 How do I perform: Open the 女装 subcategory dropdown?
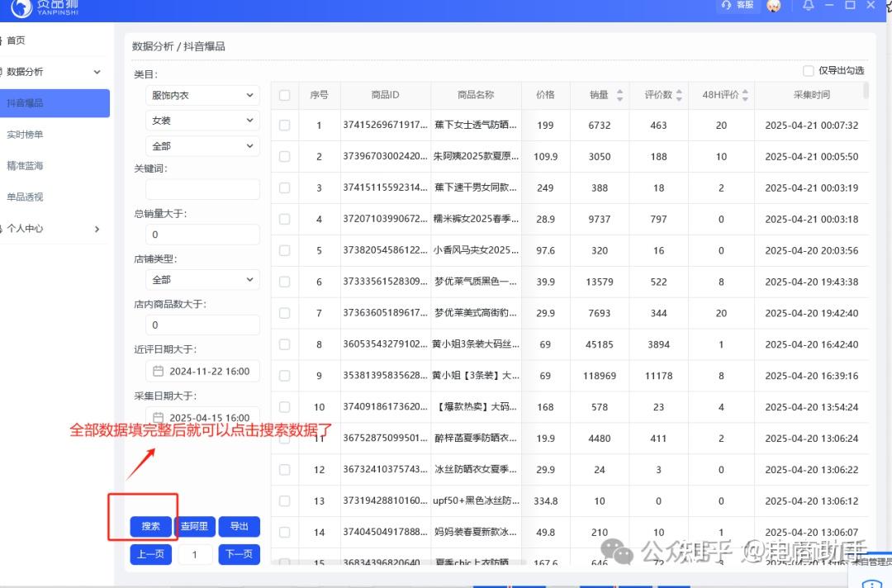[x=202, y=121]
